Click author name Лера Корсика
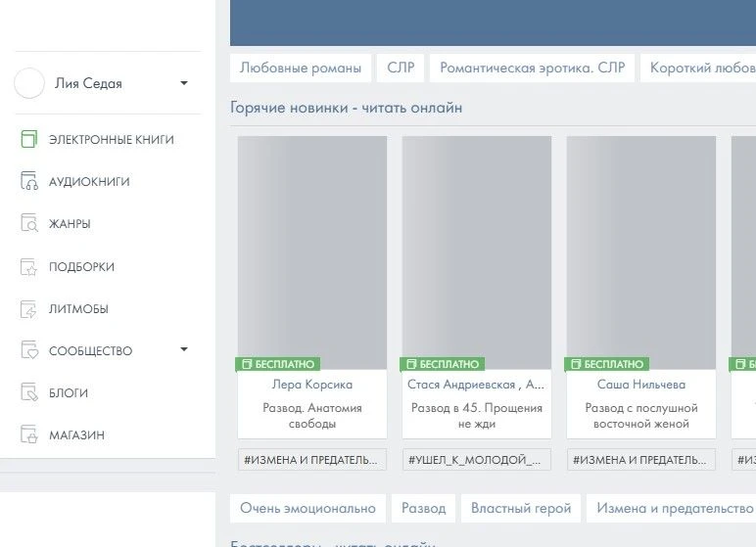The height and width of the screenshot is (547, 756). tap(312, 385)
